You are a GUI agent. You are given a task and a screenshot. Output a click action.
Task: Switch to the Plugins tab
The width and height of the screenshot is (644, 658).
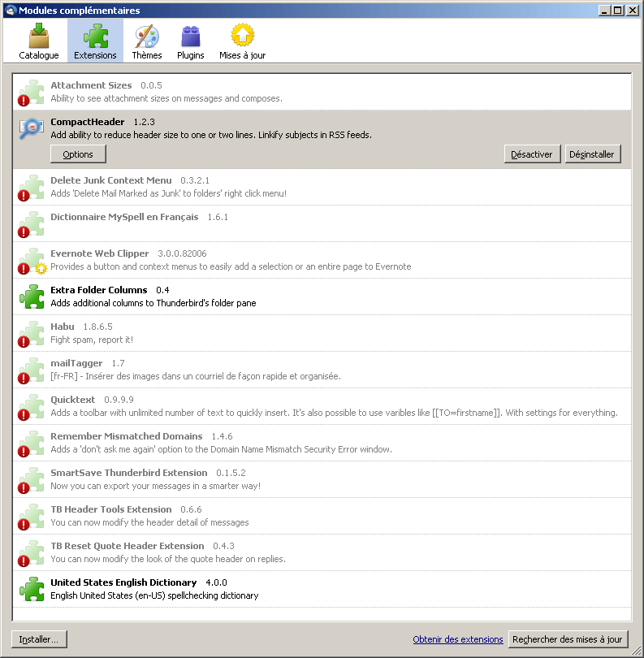click(191, 41)
